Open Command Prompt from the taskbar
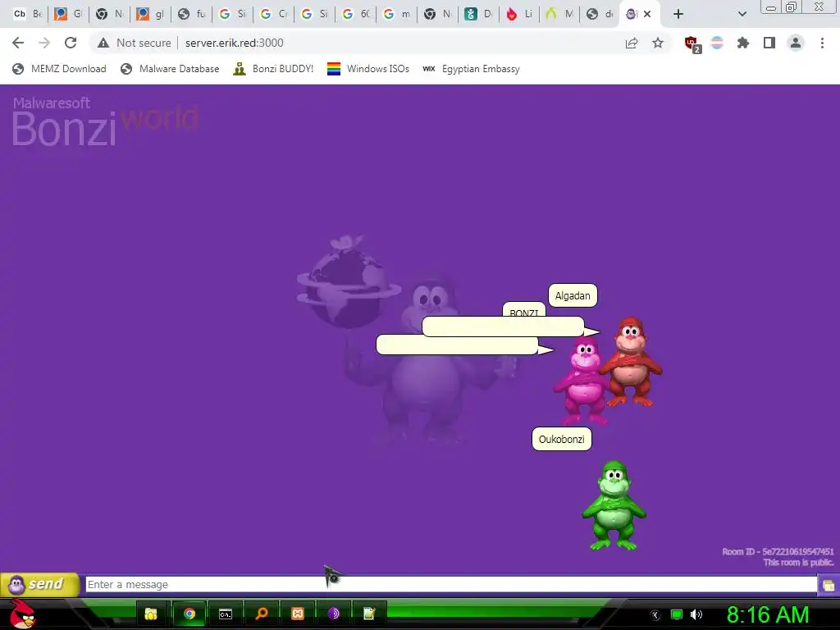The image size is (840, 630). (x=226, y=614)
